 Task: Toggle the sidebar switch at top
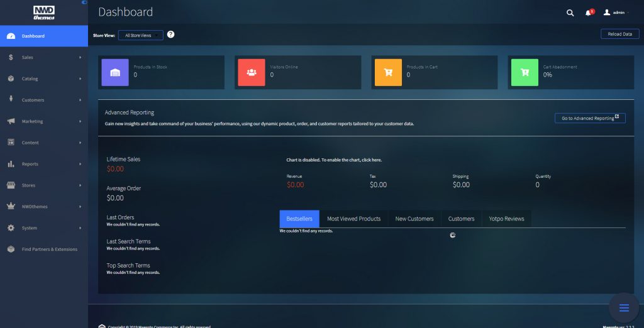(84, 2)
